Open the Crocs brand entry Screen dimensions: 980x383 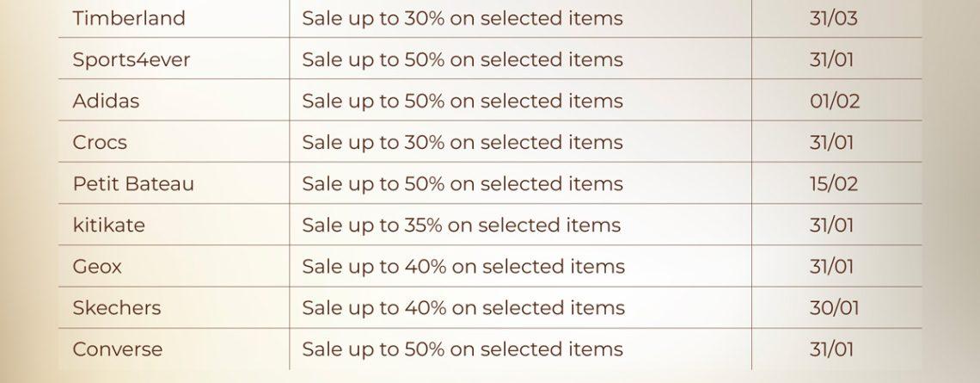100,142
